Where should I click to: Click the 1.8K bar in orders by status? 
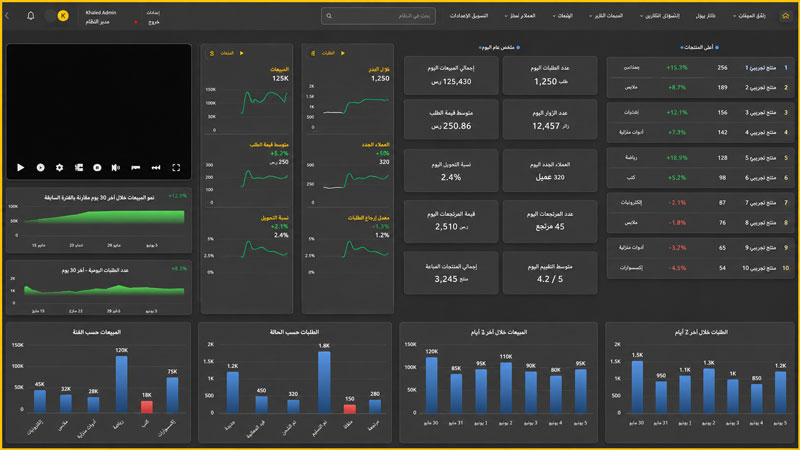[324, 382]
